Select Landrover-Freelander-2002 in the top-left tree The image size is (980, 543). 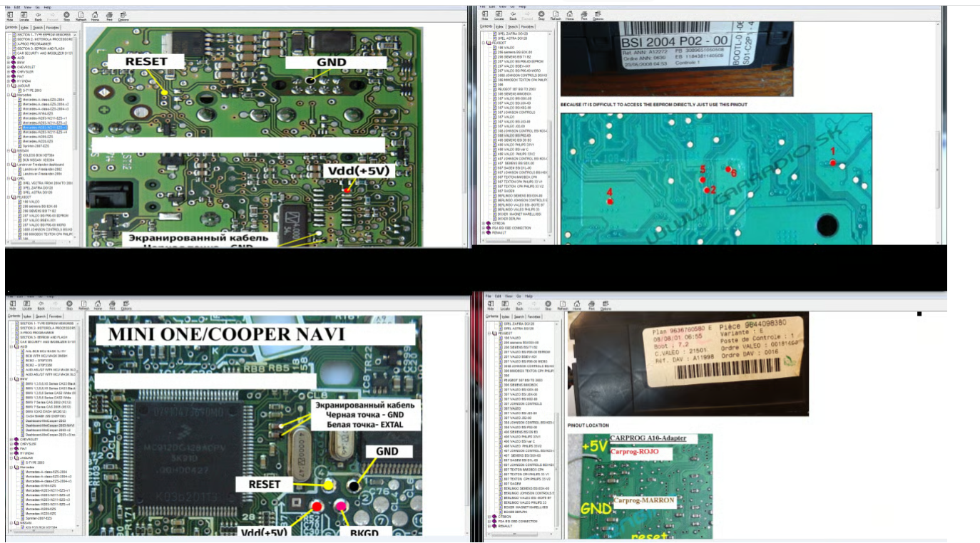point(42,169)
